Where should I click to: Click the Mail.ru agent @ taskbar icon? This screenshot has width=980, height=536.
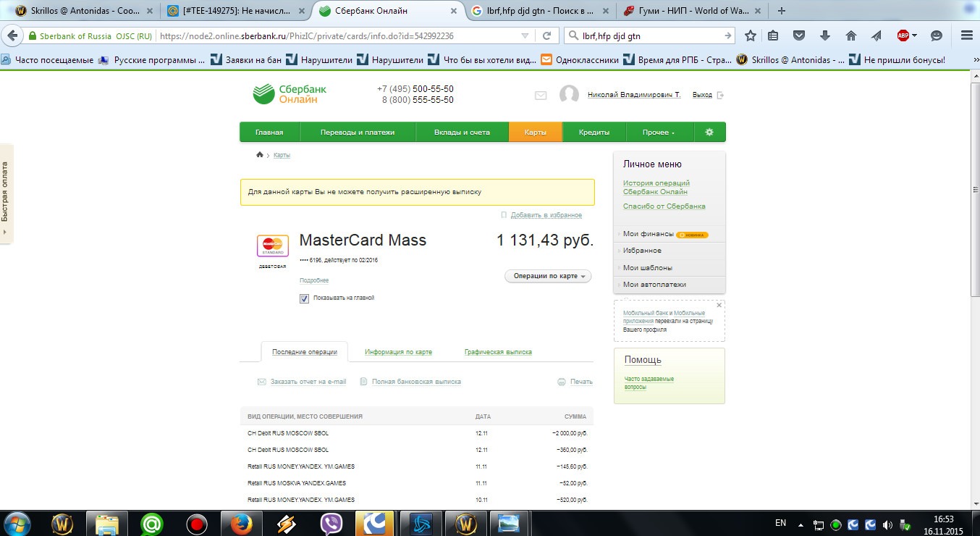click(x=151, y=523)
